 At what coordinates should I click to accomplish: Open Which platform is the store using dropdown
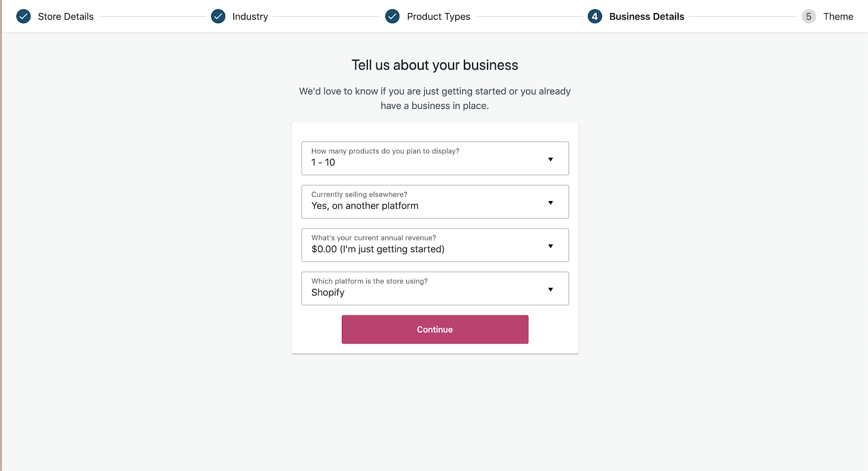click(423, 288)
